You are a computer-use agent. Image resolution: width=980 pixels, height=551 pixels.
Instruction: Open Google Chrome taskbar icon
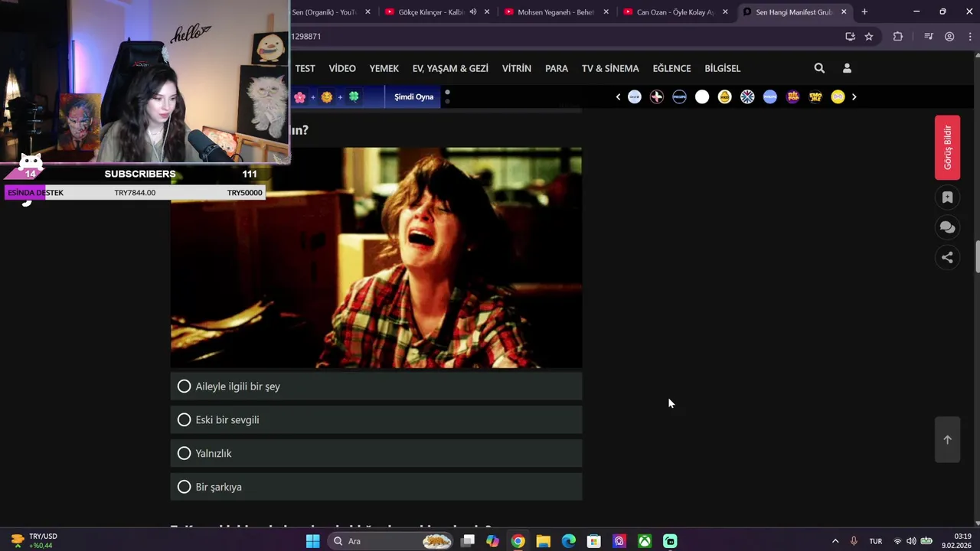[x=518, y=541]
